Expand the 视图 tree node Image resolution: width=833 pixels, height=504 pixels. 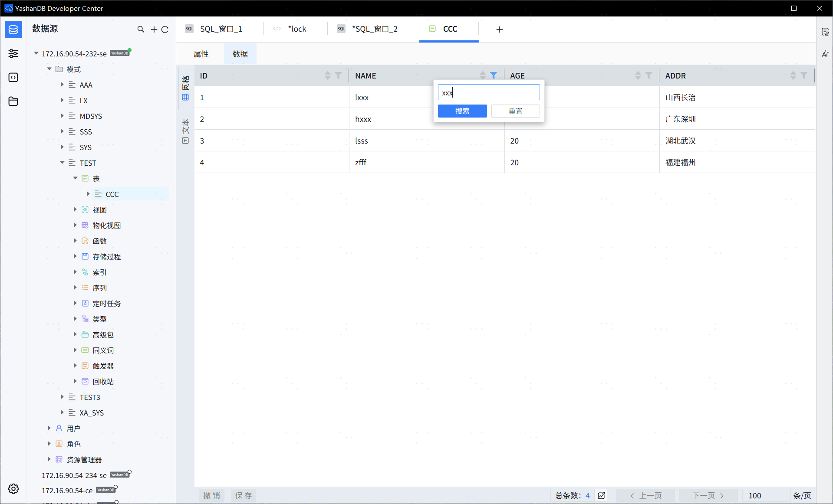pos(75,209)
